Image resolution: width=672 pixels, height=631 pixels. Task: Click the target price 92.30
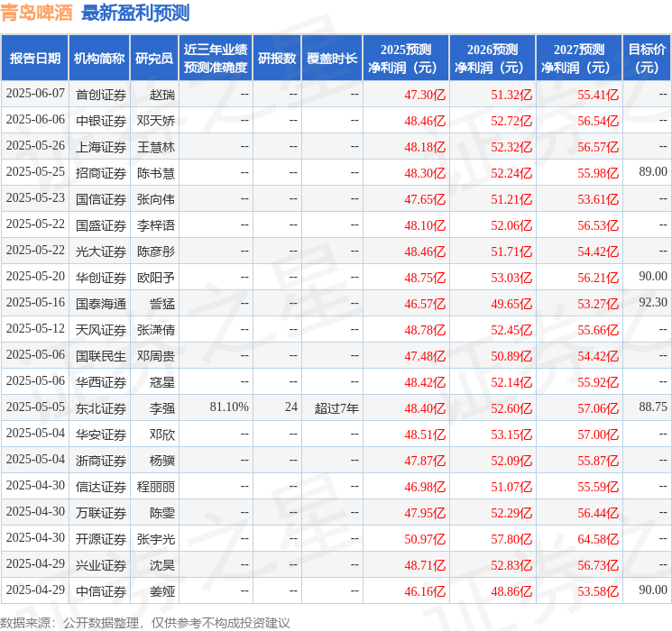pyautogui.click(x=653, y=302)
